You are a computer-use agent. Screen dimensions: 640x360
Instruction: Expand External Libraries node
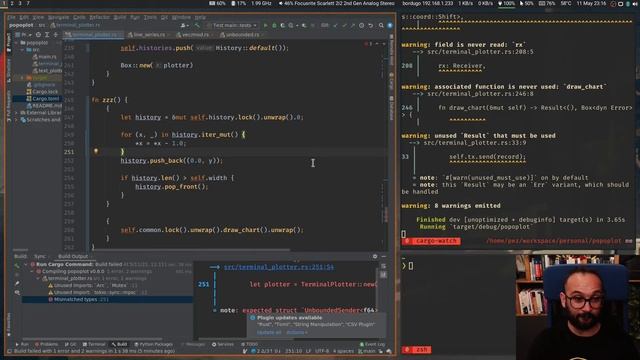point(17,113)
